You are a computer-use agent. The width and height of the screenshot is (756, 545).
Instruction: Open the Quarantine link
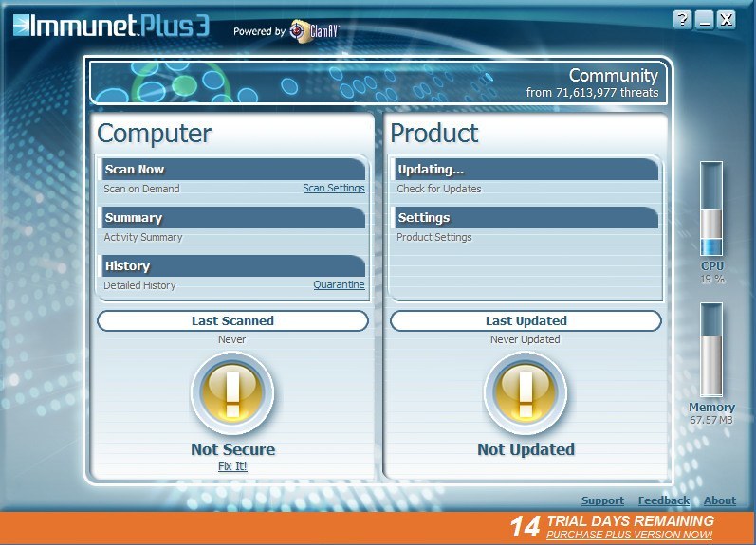click(x=339, y=284)
